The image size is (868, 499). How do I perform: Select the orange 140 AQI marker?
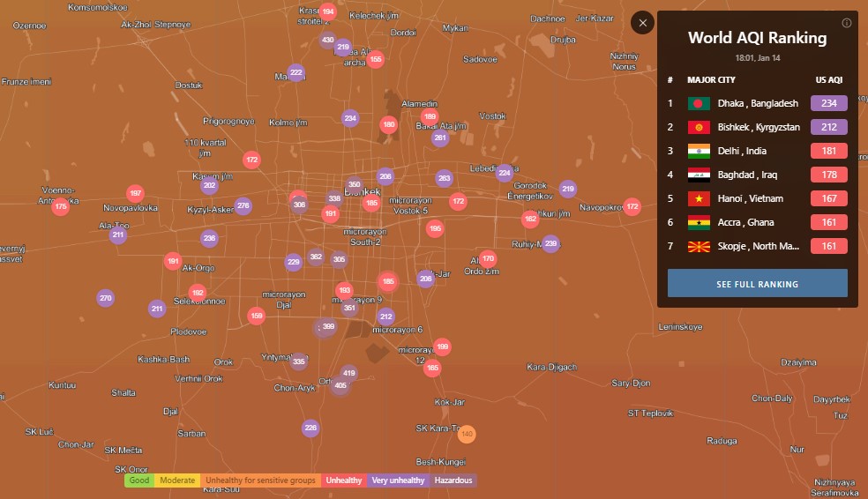click(x=468, y=434)
